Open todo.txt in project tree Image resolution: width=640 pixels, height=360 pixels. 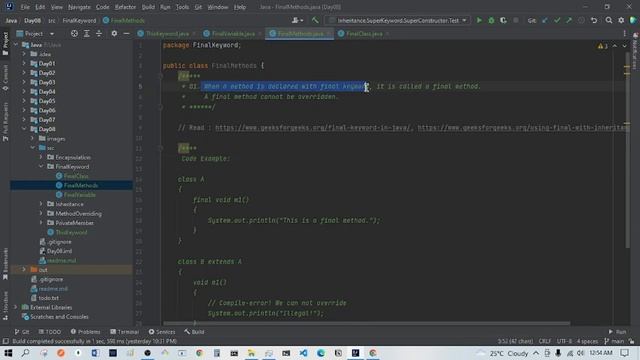pyautogui.click(x=48, y=298)
